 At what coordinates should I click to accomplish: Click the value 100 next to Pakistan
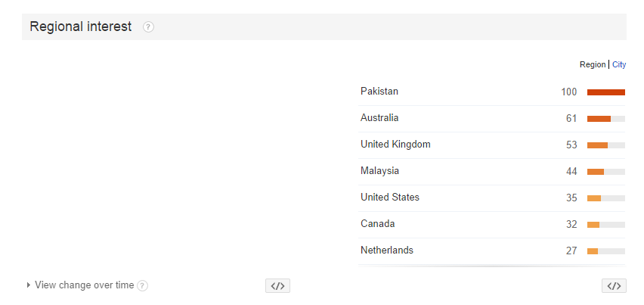point(569,92)
